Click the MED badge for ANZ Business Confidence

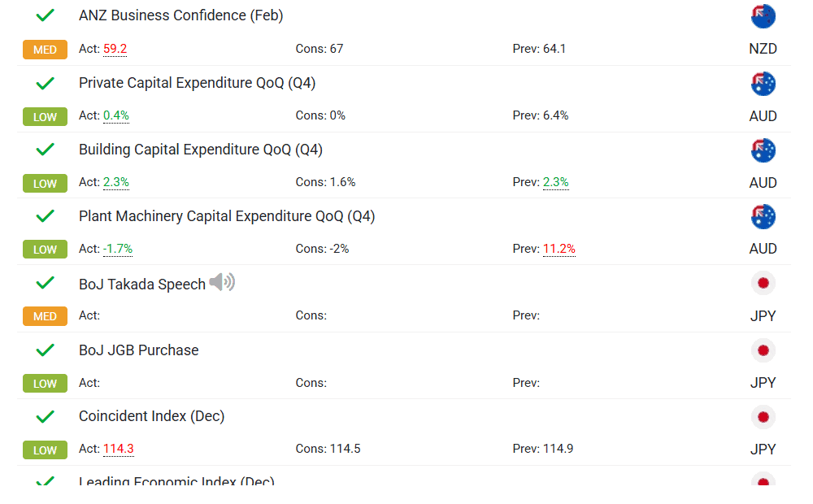click(45, 50)
